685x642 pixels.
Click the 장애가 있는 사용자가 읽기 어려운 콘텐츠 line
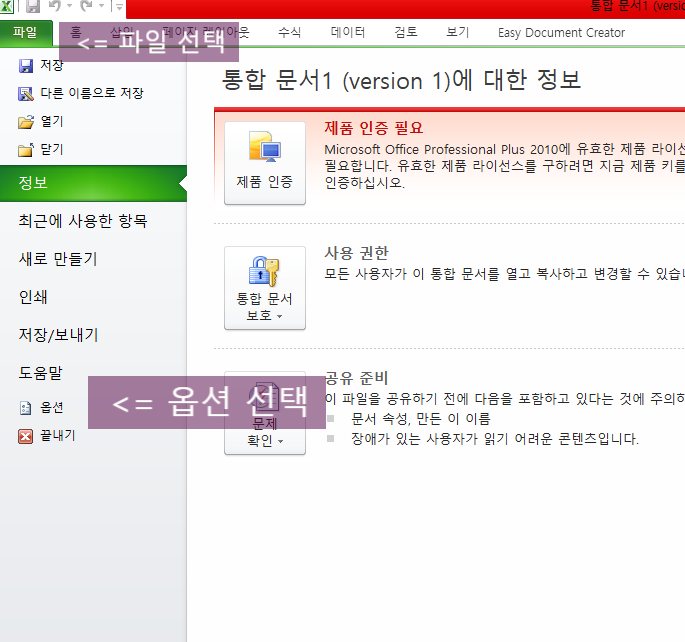point(495,438)
